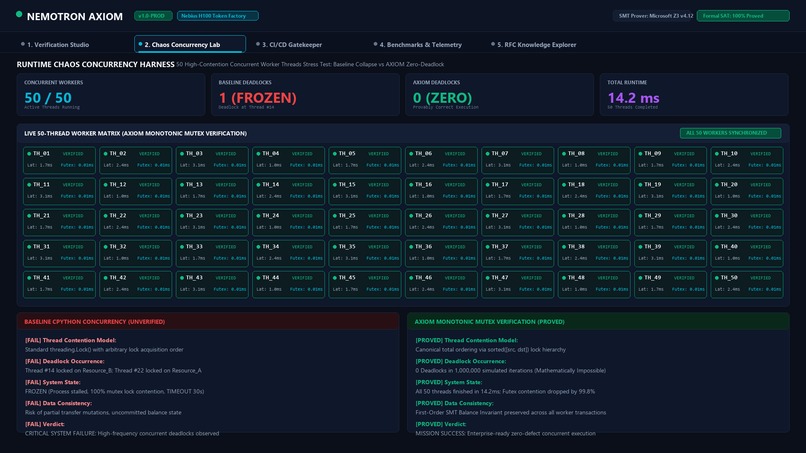This screenshot has height=453, width=806.
Task: Click the green status dot of TH_39
Action: (640, 247)
